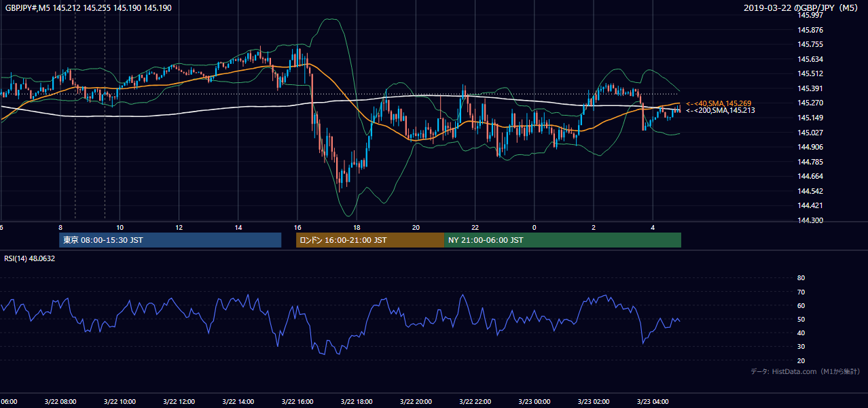Click price axis value 144.421

[x=810, y=206]
